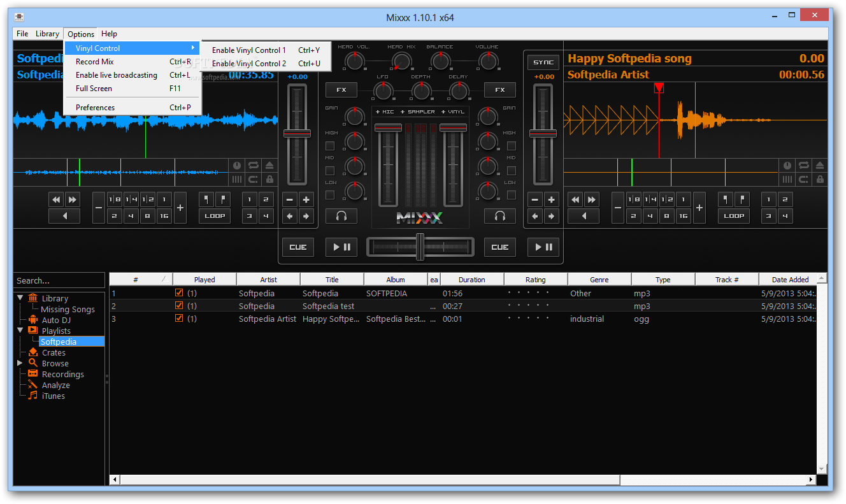Screen dimensions: 846x504
Task: Click the clock icon on the blue deck
Action: (236, 165)
